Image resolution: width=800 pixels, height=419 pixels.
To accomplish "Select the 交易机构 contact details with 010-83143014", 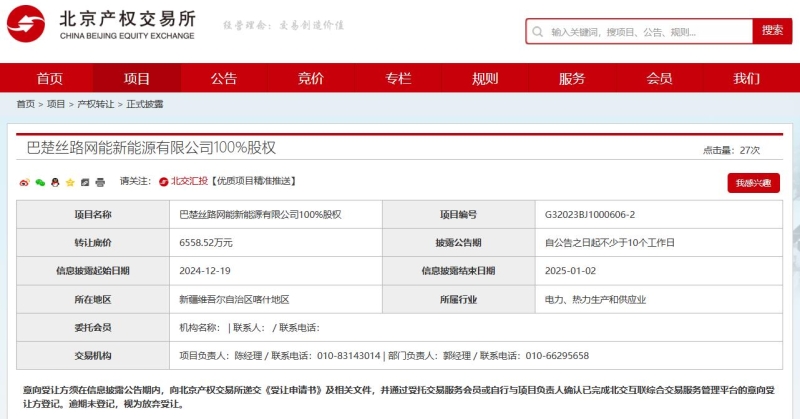I will coord(384,355).
